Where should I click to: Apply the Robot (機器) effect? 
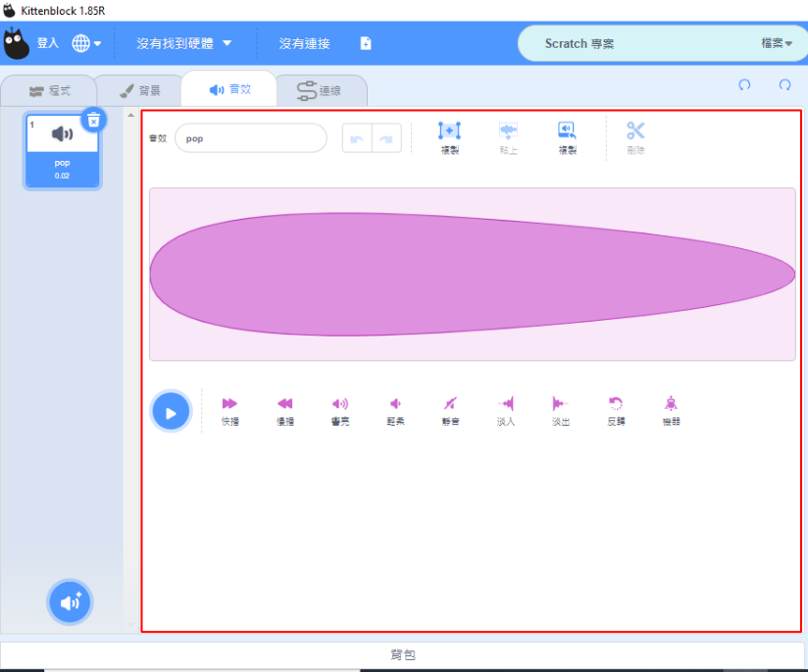tap(671, 412)
